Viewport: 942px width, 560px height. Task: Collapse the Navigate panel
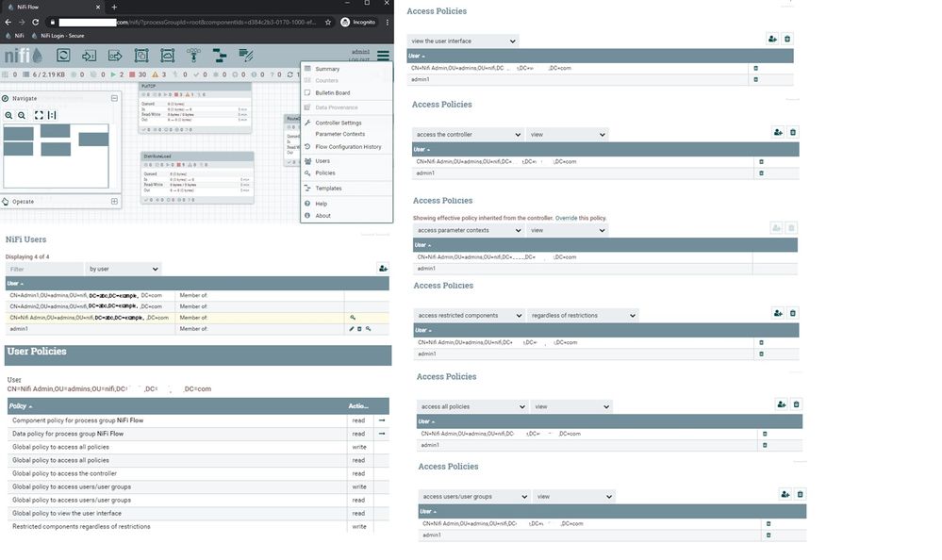tap(114, 98)
